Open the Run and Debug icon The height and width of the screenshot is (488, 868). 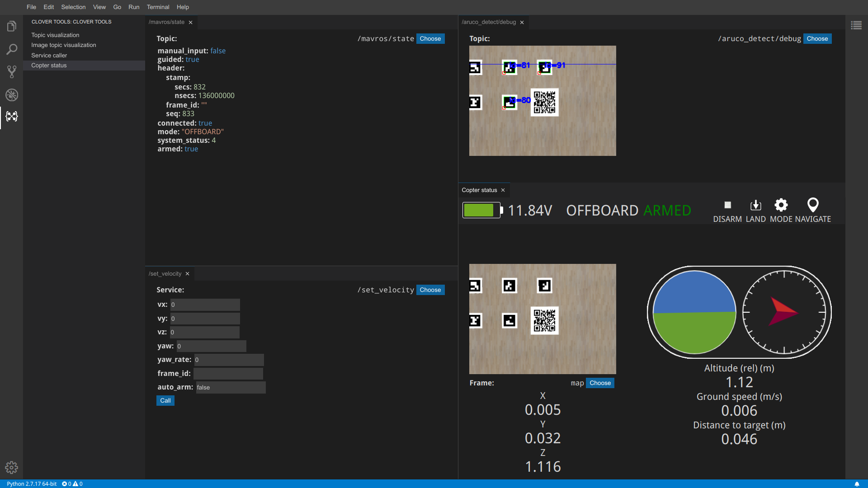pyautogui.click(x=12, y=95)
